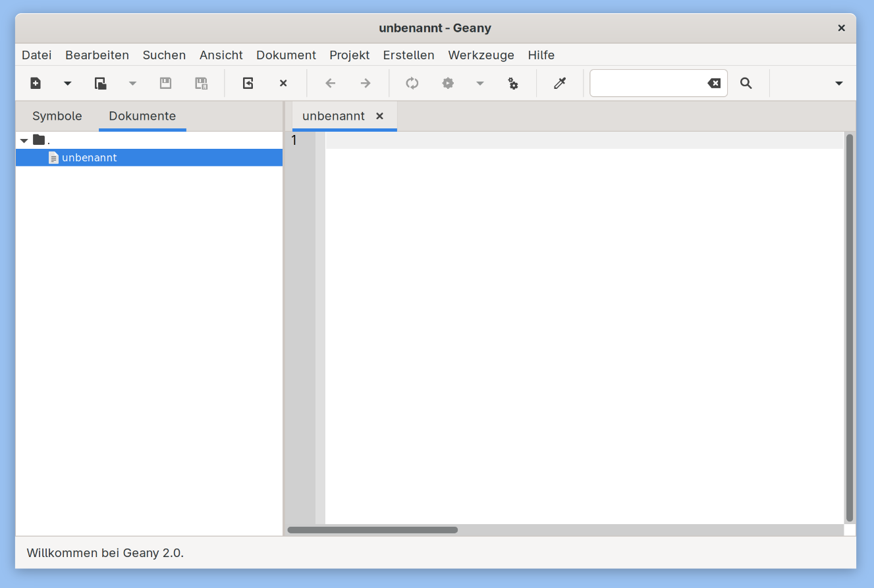Click the horizontal editor scrollbar thumb
The width and height of the screenshot is (874, 588).
pyautogui.click(x=373, y=530)
